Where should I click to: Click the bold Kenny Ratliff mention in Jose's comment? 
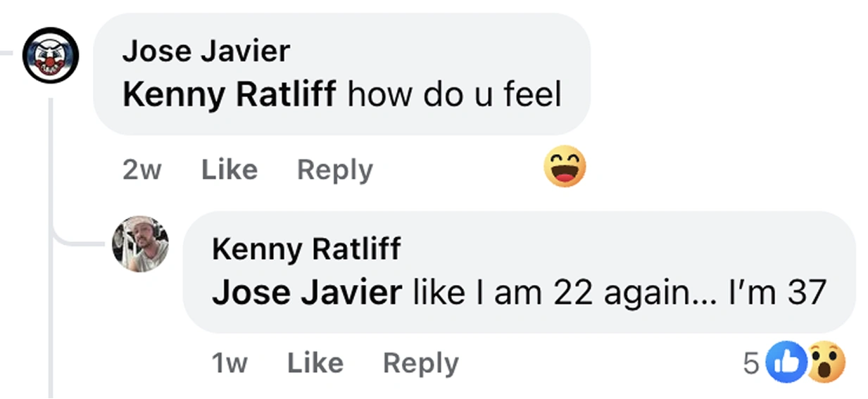[x=229, y=94]
